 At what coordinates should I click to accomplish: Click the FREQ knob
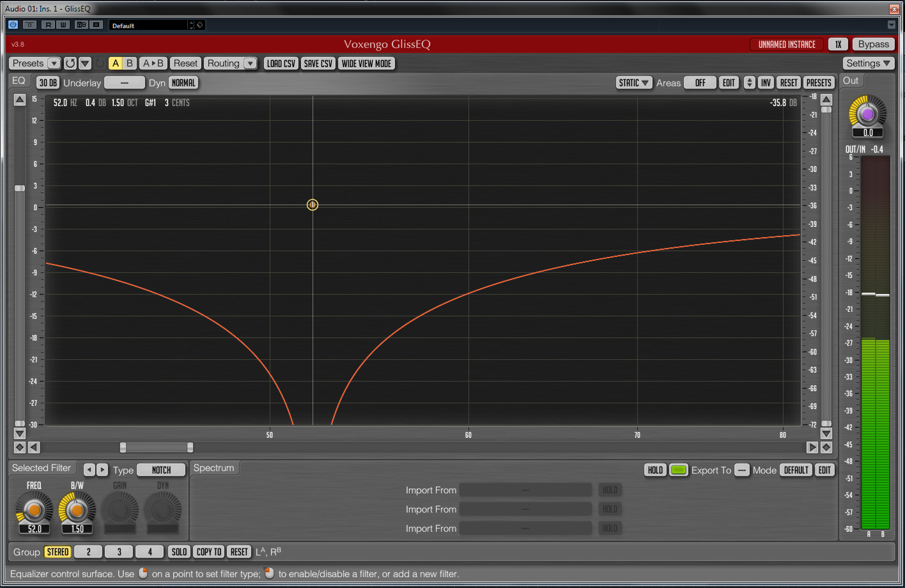(35, 510)
